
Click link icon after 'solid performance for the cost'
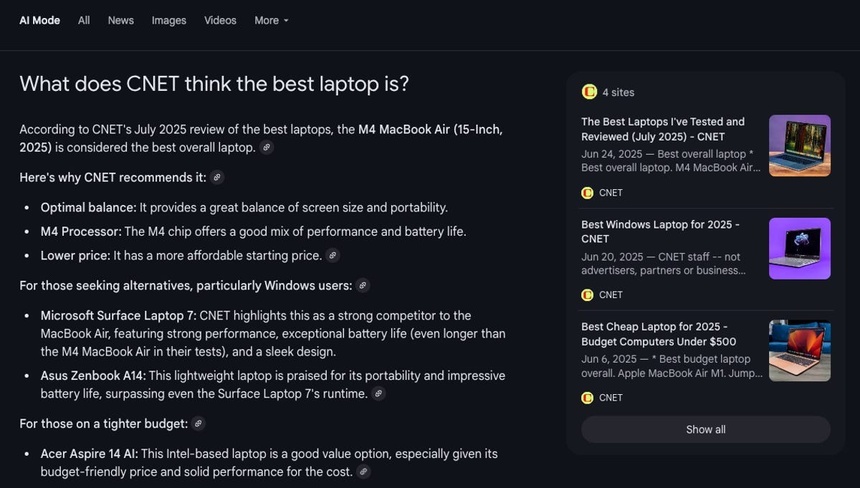363,472
